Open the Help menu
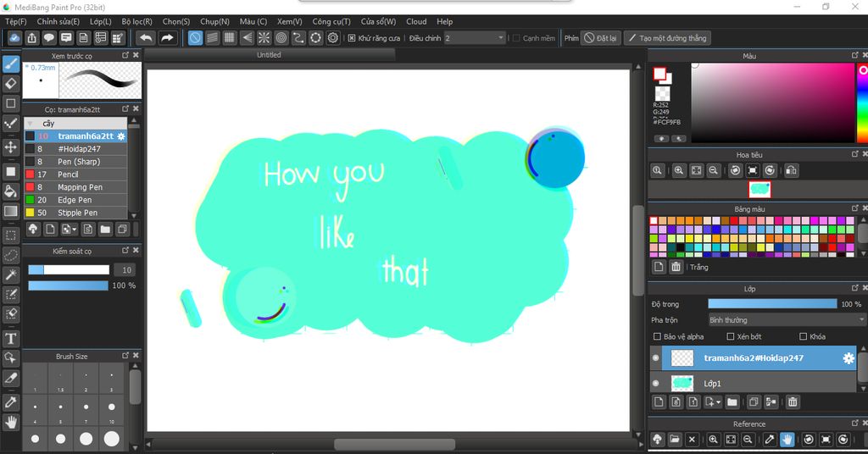Screen dimensions: 868x454 pyautogui.click(x=444, y=21)
